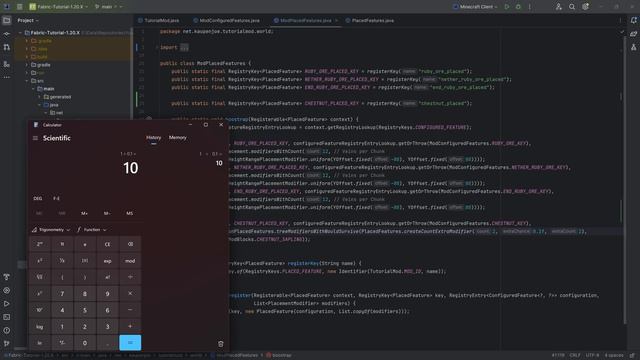Open editor tabs options vertical dots

click(620, 20)
